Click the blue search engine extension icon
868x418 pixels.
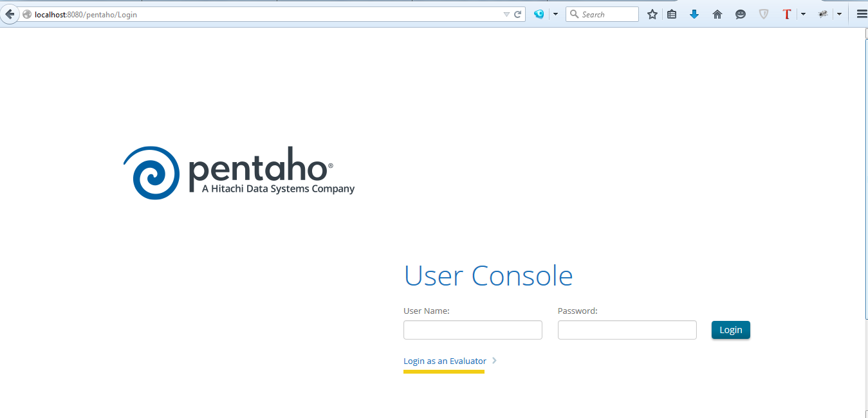tap(539, 14)
